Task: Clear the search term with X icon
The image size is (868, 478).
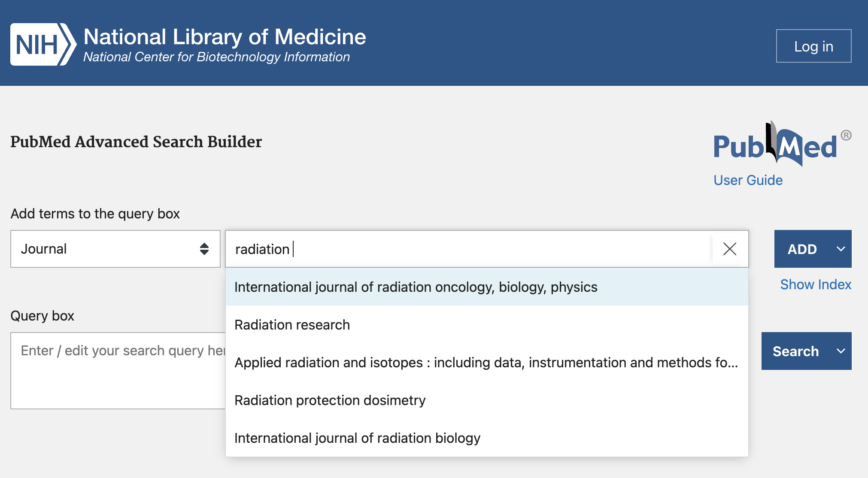Action: [x=730, y=249]
